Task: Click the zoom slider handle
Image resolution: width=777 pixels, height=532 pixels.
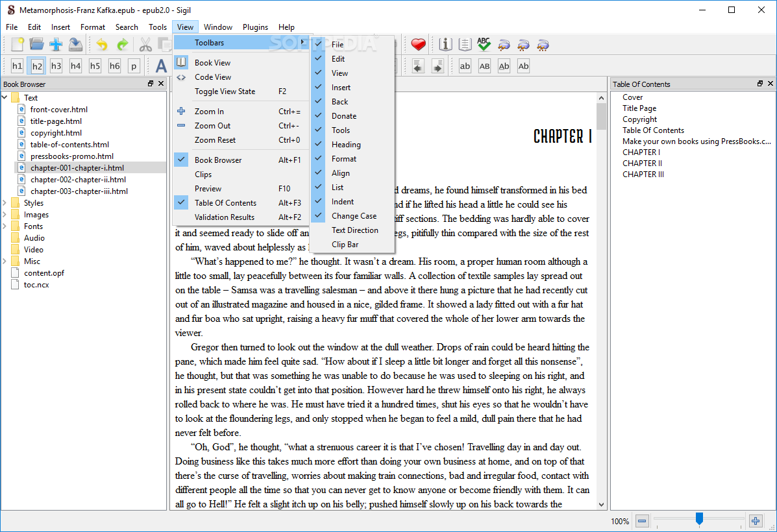Action: pos(699,519)
